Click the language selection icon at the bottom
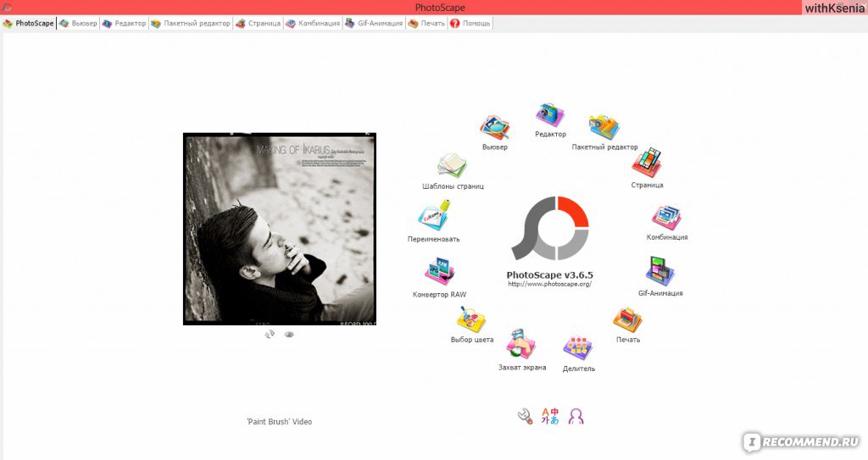868x460 pixels. click(550, 416)
